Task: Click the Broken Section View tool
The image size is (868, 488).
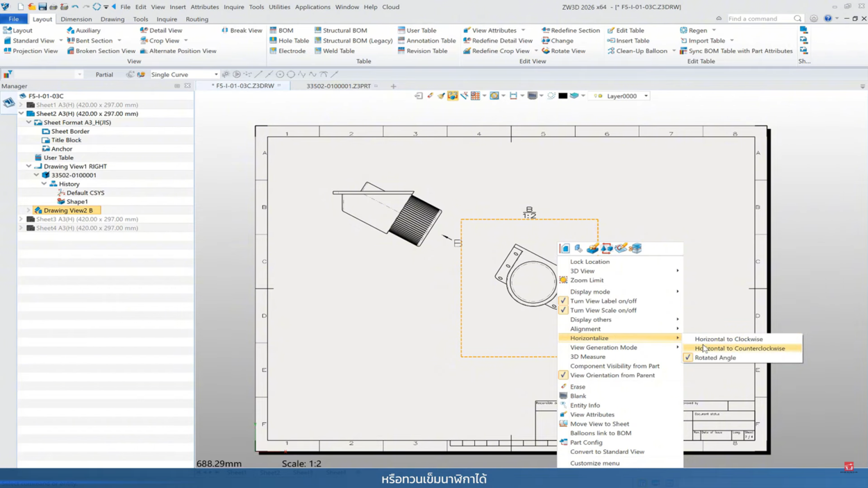Action: (x=105, y=51)
